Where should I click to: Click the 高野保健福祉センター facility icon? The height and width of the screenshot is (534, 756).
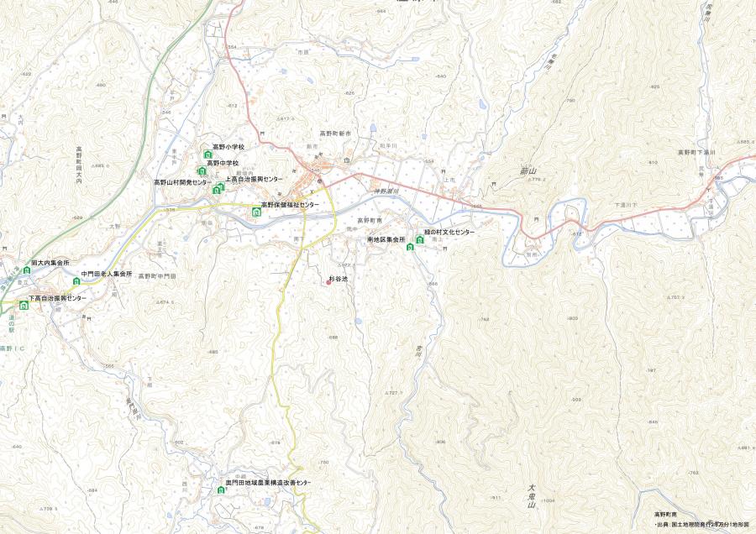(x=256, y=212)
